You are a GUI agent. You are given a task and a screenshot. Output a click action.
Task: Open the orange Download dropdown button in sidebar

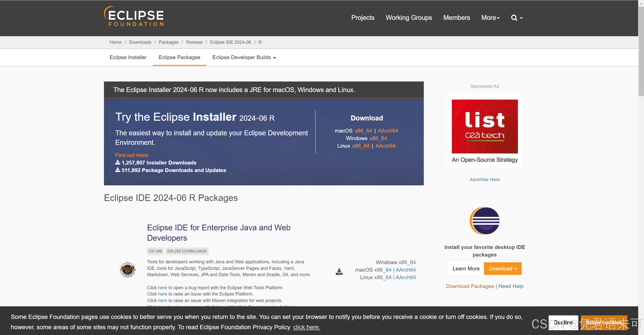[x=503, y=269]
